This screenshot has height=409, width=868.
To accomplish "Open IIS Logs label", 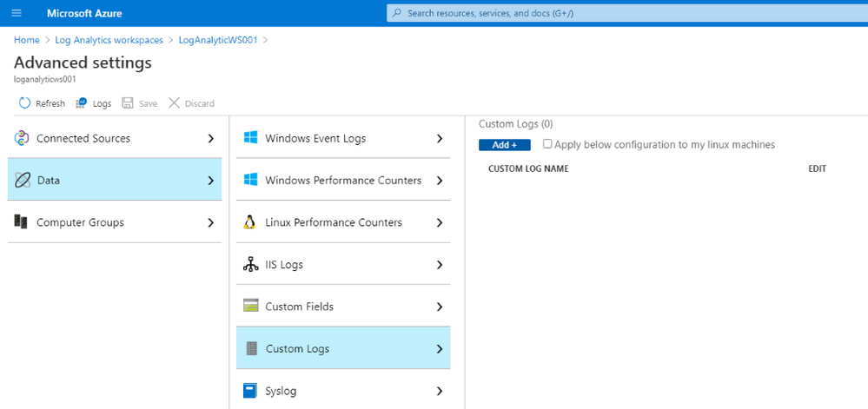I will pyautogui.click(x=284, y=265).
